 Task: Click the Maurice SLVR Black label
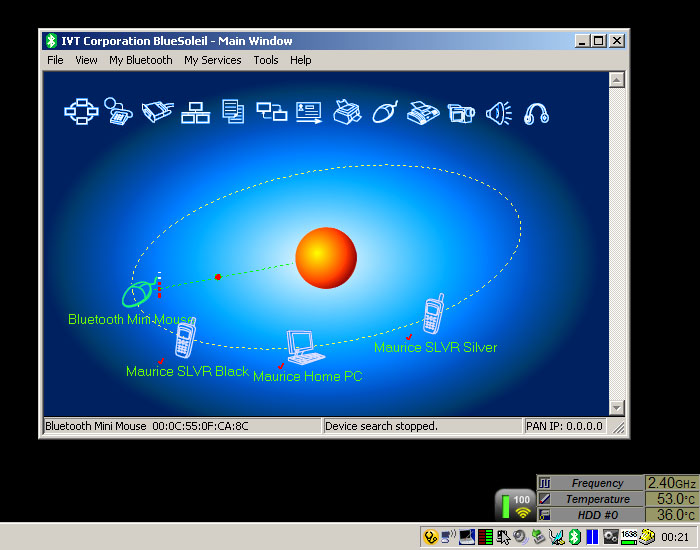[x=188, y=371]
